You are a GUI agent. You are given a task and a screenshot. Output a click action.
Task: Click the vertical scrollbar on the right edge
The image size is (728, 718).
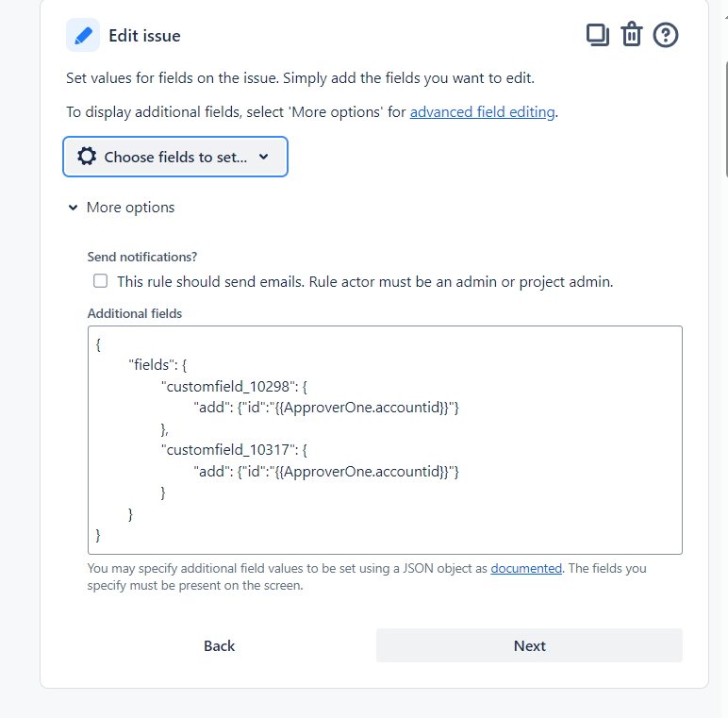726,119
